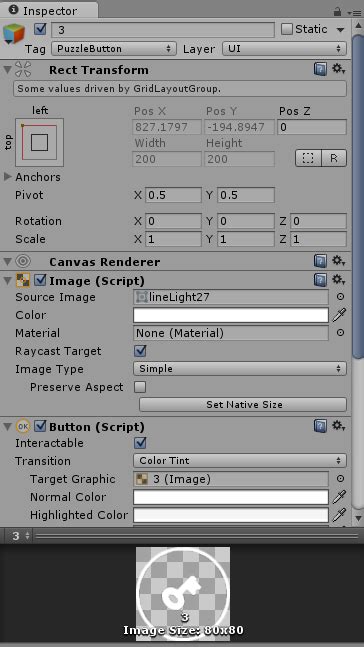Open the Layer dropdown set to UI
364x647 pixels.
[x=284, y=49]
